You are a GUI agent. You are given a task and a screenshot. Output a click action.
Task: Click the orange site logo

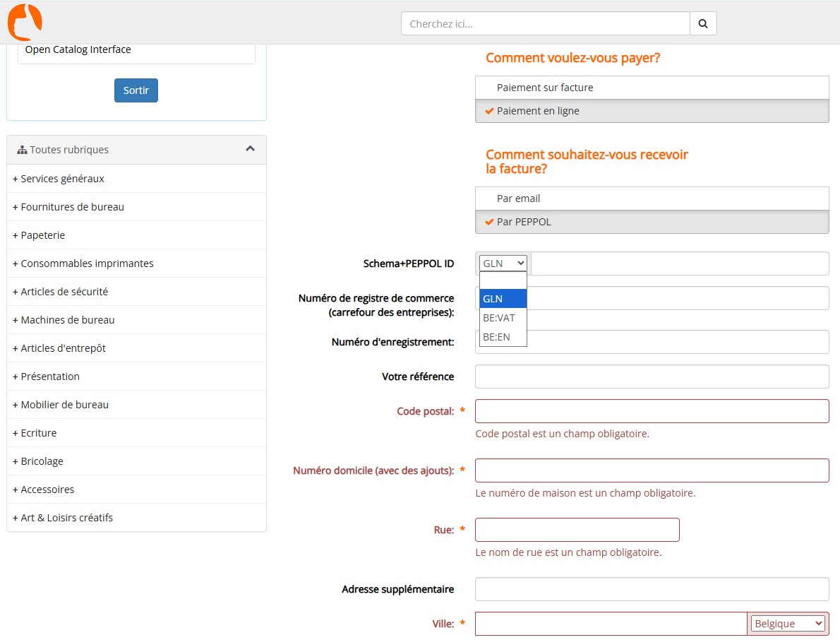click(25, 22)
